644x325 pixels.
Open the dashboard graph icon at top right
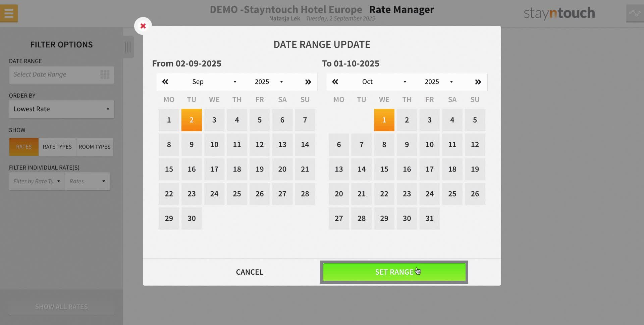tap(635, 13)
